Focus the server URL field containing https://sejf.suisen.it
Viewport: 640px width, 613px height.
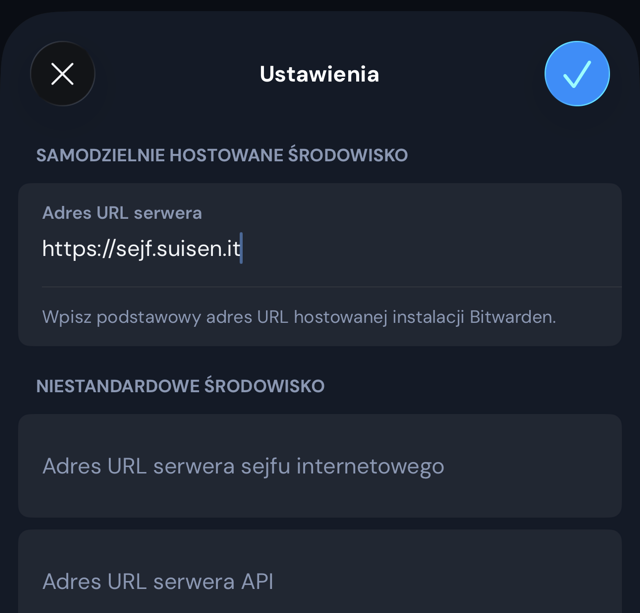tap(320, 249)
